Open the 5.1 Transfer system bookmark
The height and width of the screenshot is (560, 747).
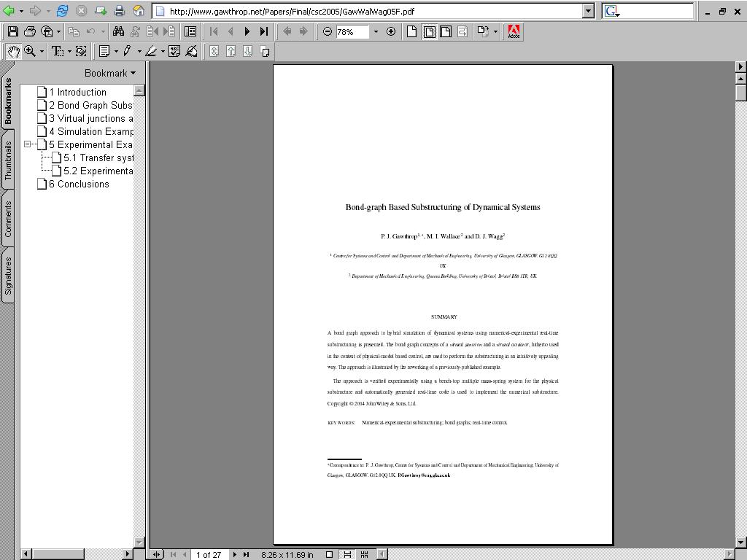pos(98,157)
